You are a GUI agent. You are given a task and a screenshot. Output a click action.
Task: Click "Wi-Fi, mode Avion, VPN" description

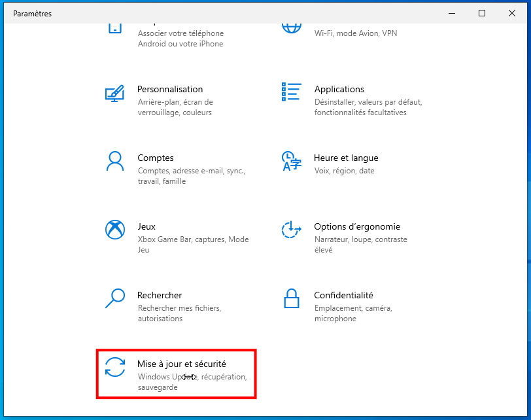tap(356, 33)
